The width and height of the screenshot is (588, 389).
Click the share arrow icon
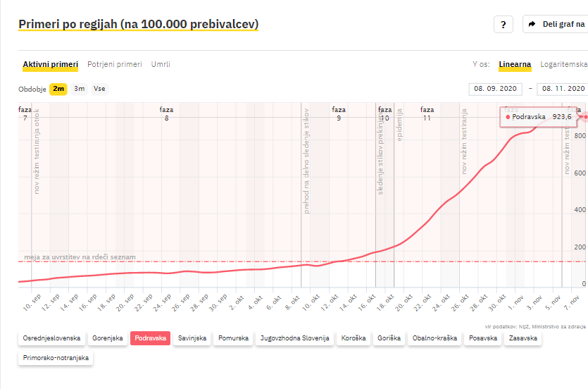(532, 25)
